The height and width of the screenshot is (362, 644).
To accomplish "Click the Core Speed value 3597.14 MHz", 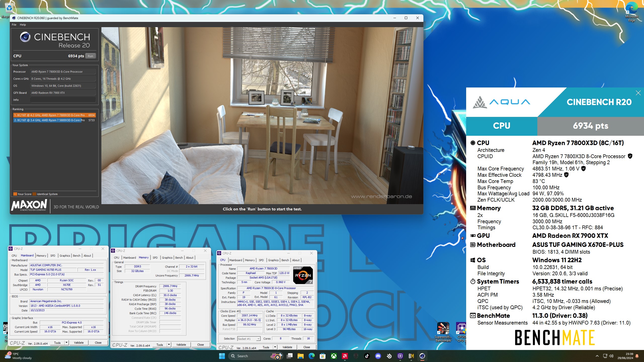I will (250, 316).
